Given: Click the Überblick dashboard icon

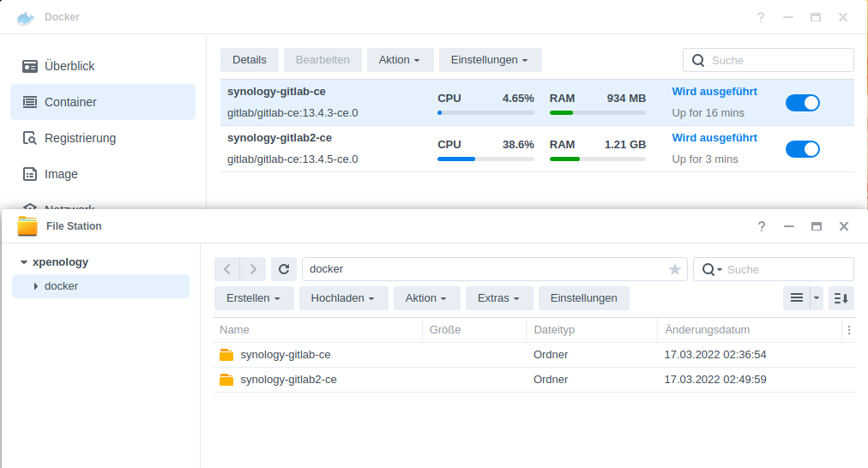Looking at the screenshot, I should pyautogui.click(x=30, y=66).
